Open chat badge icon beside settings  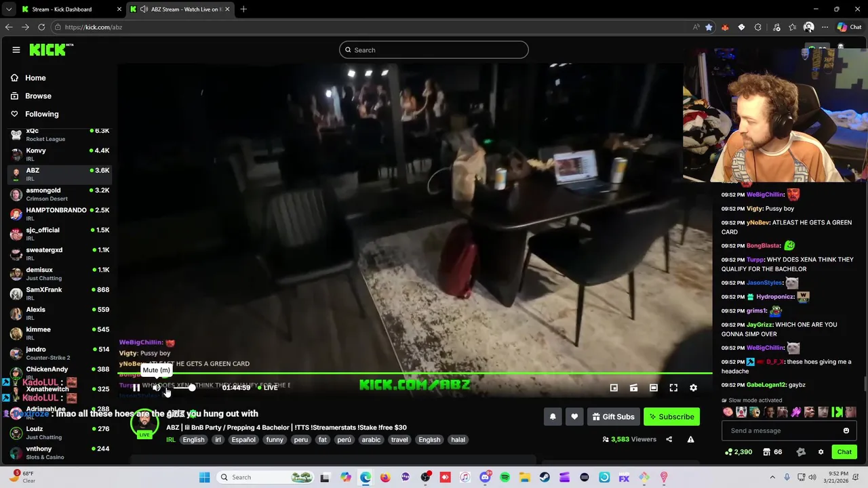[x=801, y=452]
